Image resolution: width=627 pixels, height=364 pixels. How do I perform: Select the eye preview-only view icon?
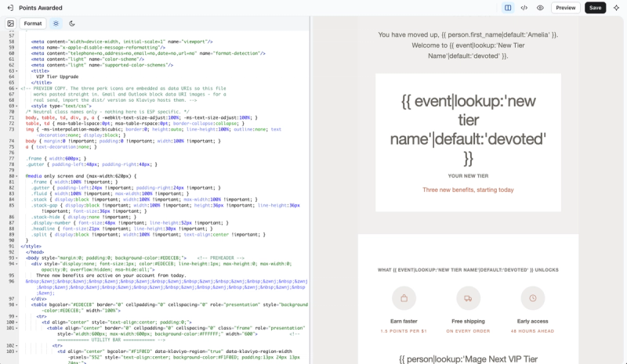tap(540, 8)
